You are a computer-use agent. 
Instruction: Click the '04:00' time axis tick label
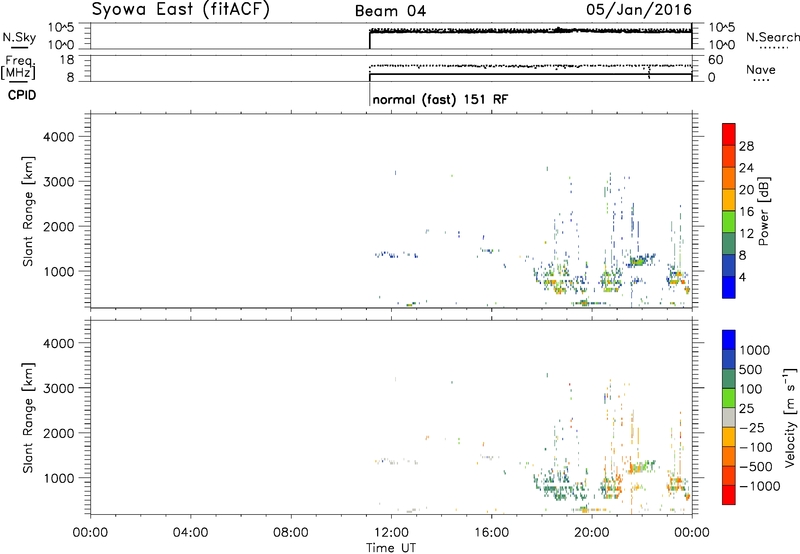click(x=191, y=533)
